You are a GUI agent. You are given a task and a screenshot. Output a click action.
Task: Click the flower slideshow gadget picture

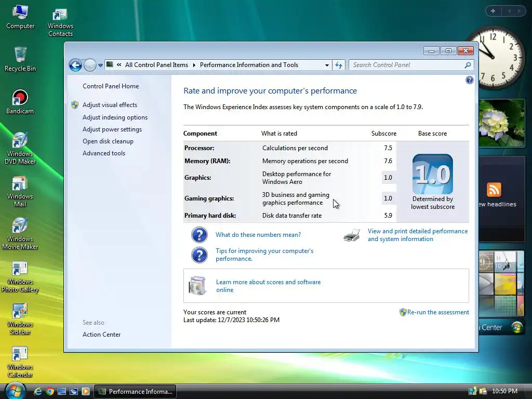(501, 123)
